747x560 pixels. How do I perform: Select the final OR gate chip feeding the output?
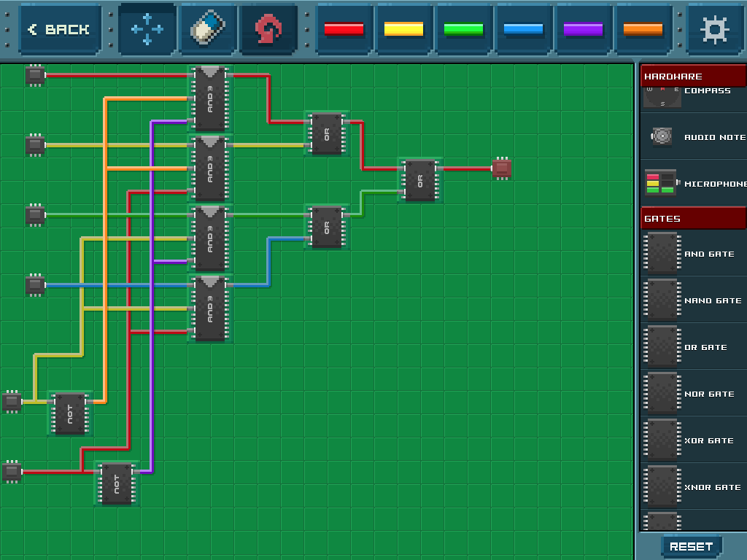click(x=420, y=179)
